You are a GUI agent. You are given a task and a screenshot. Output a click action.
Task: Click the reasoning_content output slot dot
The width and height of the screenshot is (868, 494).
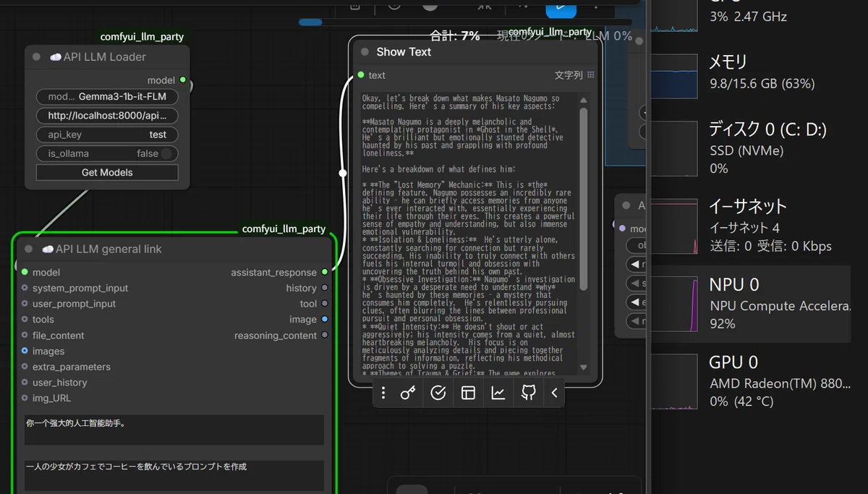[x=325, y=335]
